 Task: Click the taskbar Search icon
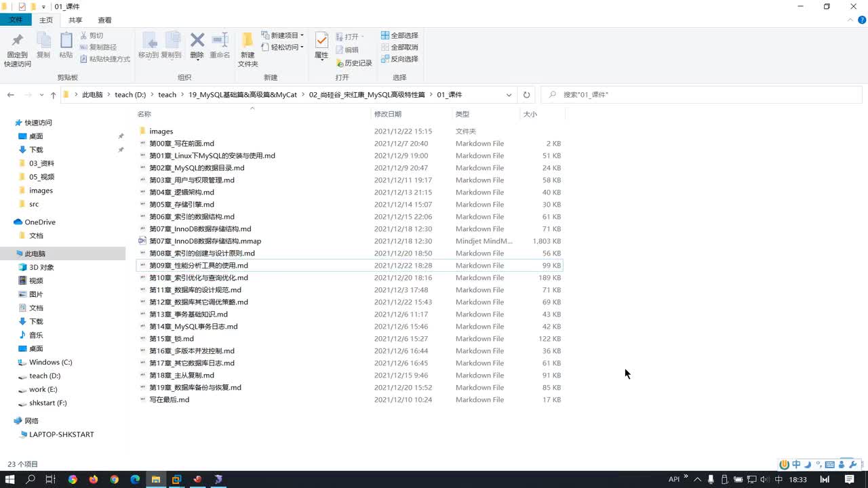pyautogui.click(x=31, y=479)
